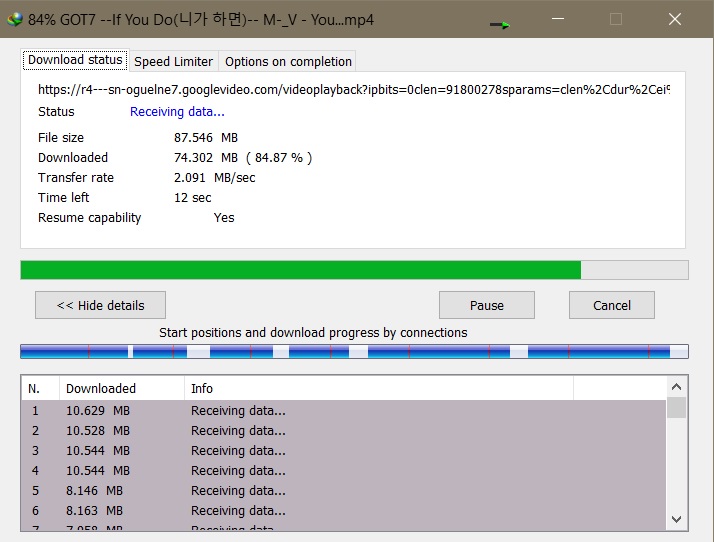Click the IDM application icon in title bar

(15, 19)
